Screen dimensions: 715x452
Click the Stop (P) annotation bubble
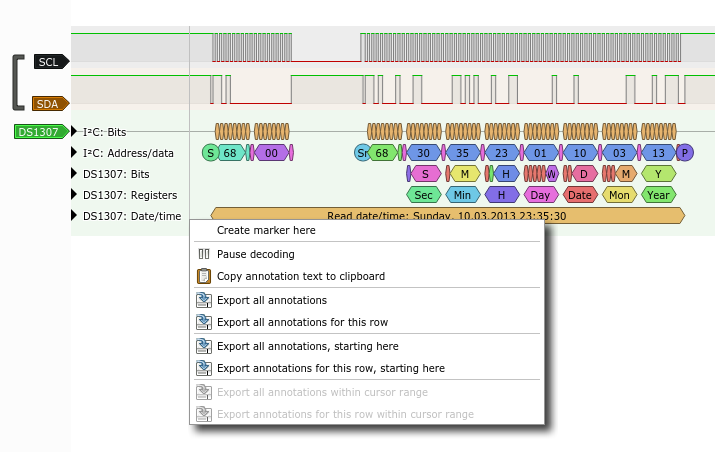[685, 153]
